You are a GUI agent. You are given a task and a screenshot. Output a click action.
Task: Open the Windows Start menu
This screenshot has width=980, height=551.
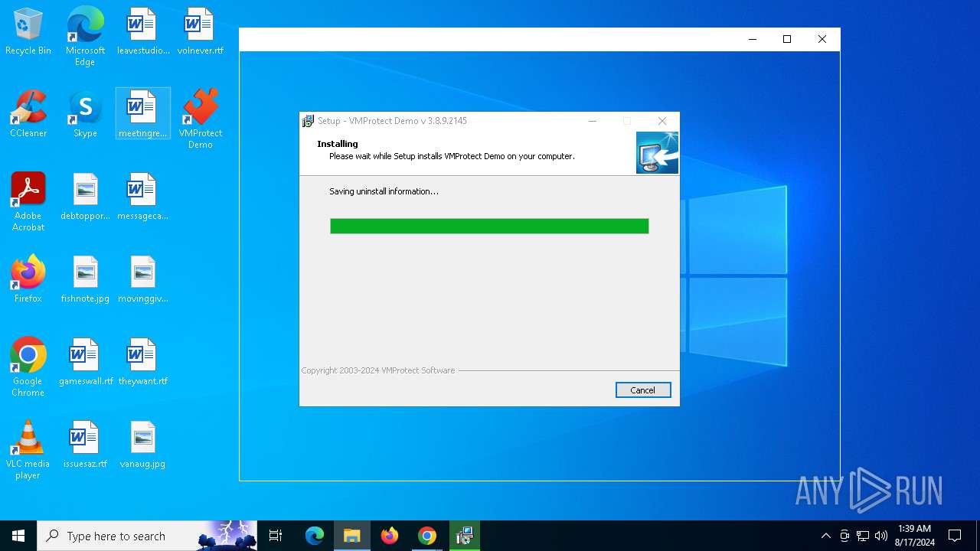tap(18, 536)
